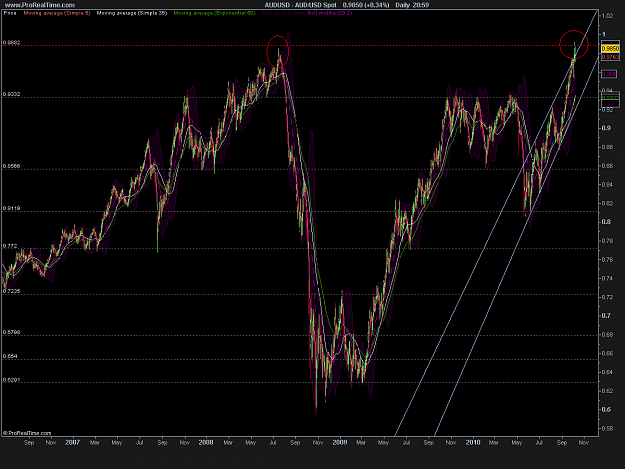Click the 0.6291 horizontal level label
The image size is (625, 469).
tap(11, 380)
